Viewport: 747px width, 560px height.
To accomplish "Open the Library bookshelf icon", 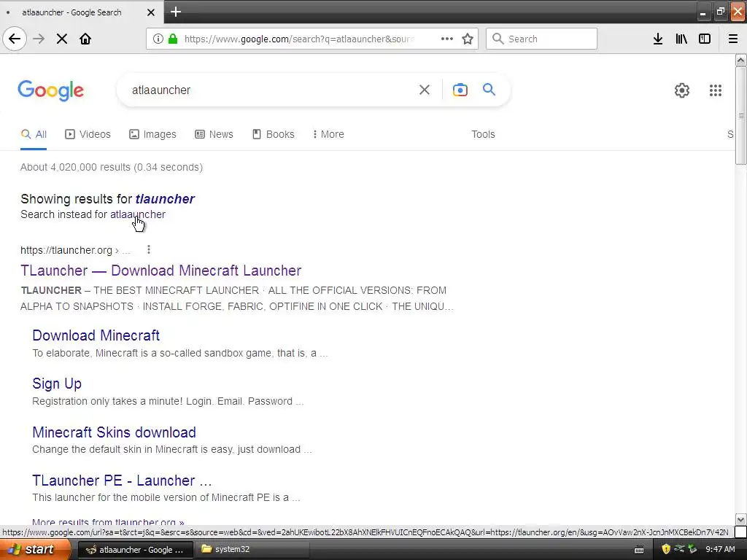I will [x=681, y=39].
